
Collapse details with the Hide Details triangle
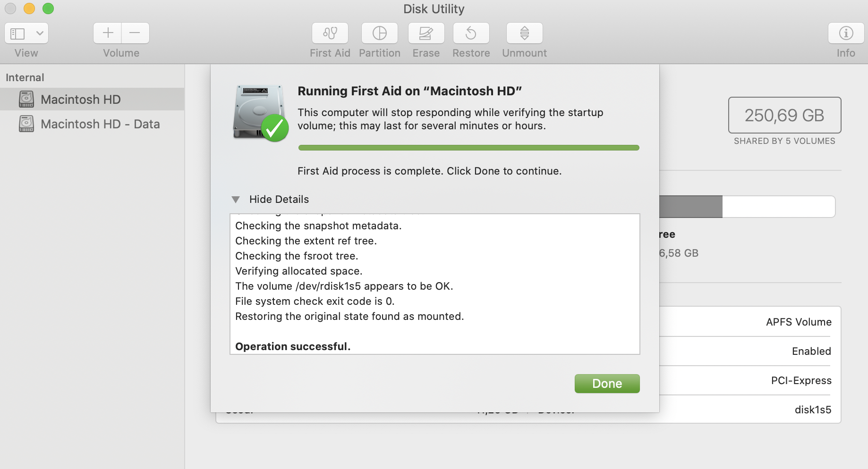click(236, 200)
